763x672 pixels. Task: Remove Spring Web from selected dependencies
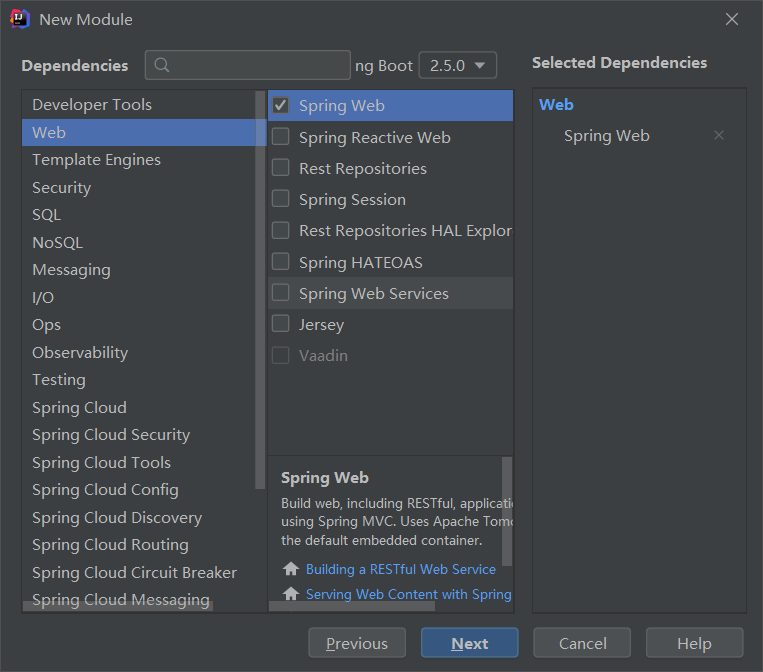pyautogui.click(x=719, y=135)
